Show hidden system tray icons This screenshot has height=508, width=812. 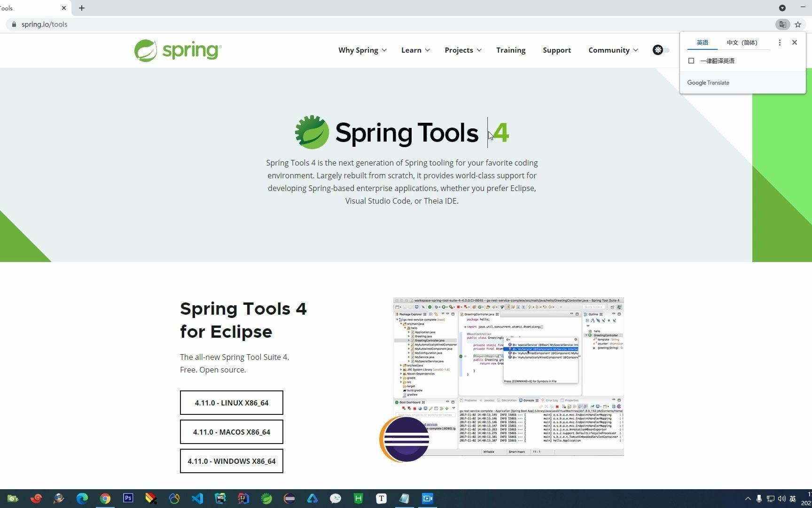click(x=748, y=499)
